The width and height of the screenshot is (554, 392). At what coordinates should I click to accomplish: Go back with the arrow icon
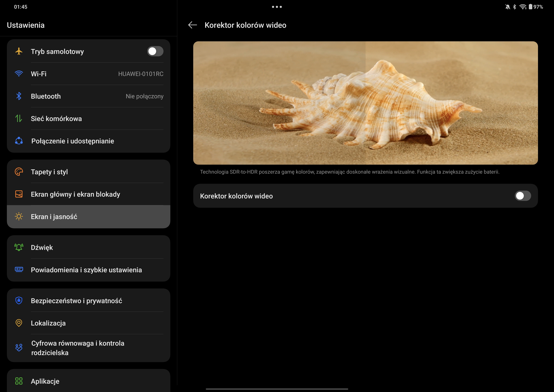[x=192, y=25]
